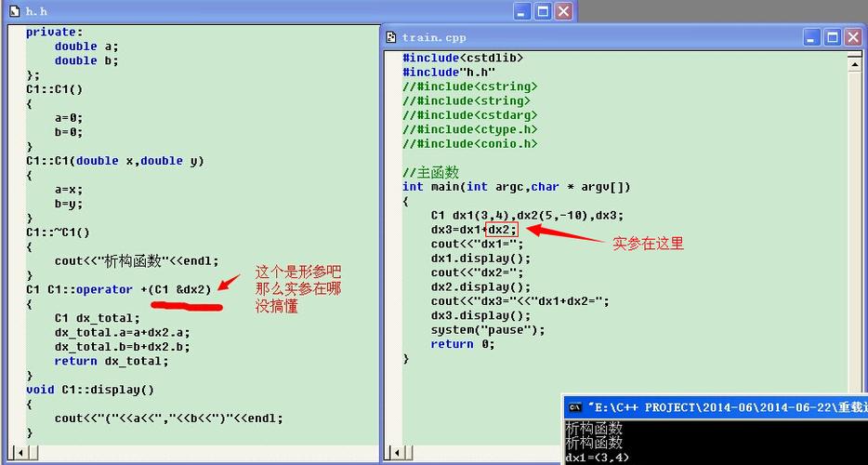
Task: Click the line cout<<"dx1="; in train.cpp
Action: pos(477,244)
